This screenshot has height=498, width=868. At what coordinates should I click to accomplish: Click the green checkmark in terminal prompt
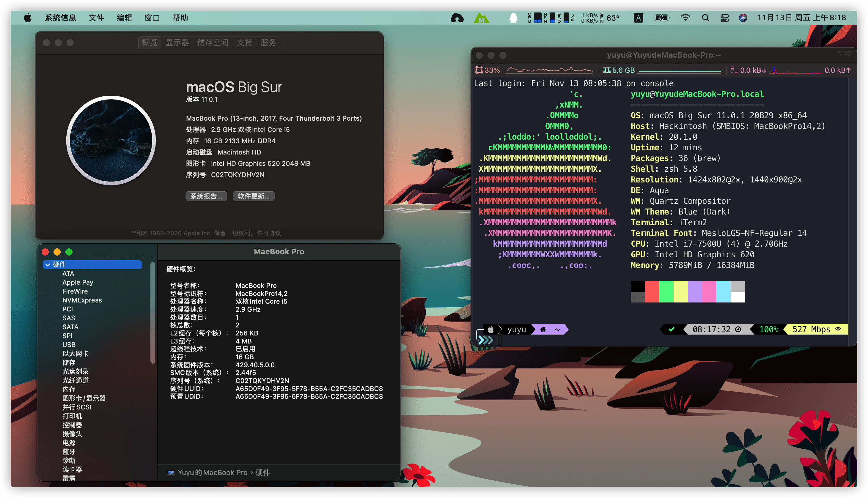pos(671,330)
